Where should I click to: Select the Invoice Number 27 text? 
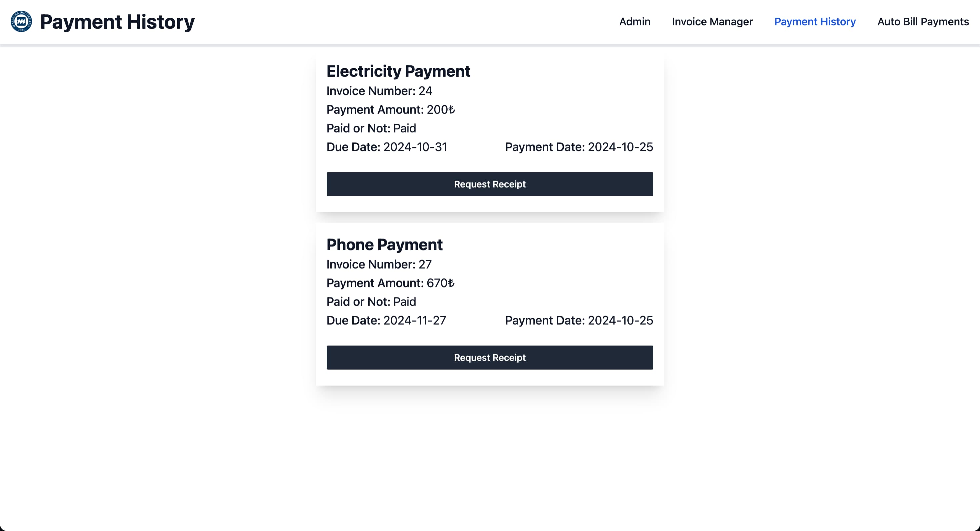(x=379, y=264)
